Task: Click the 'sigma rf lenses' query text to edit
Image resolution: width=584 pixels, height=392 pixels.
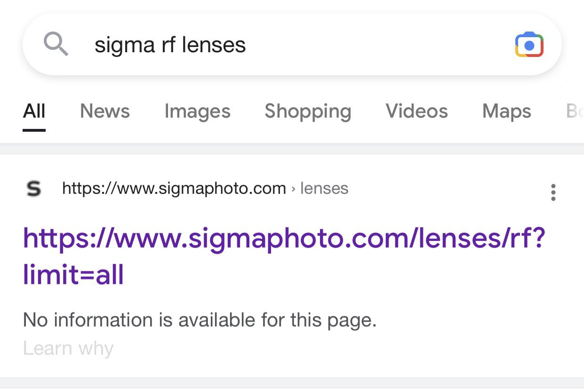Action: 169,44
